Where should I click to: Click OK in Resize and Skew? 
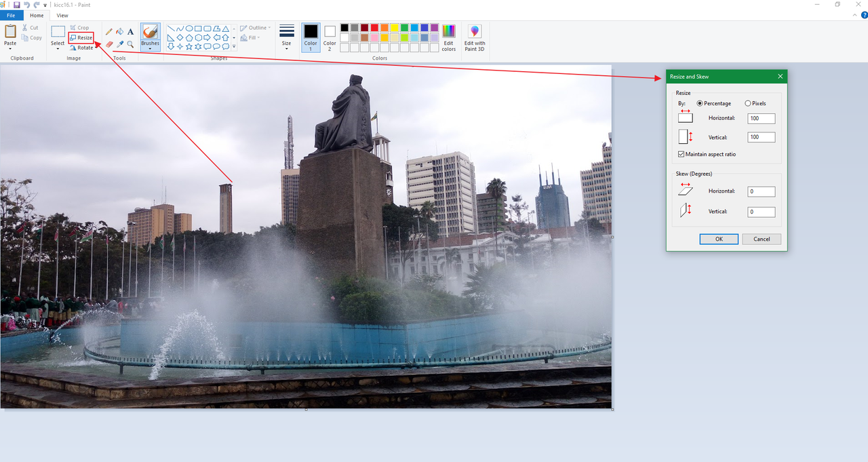719,239
